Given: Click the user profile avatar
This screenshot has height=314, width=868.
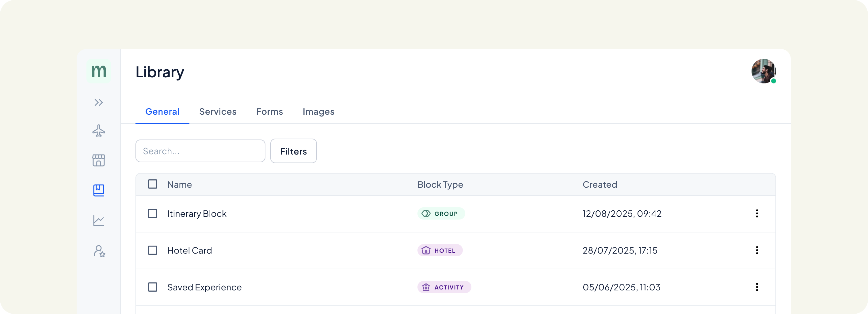Looking at the screenshot, I should [763, 71].
